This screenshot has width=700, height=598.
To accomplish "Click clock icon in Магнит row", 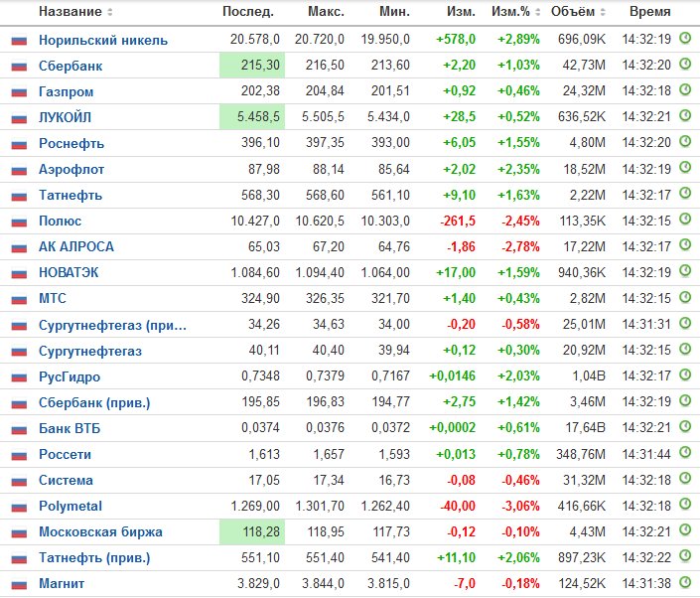I will (685, 582).
